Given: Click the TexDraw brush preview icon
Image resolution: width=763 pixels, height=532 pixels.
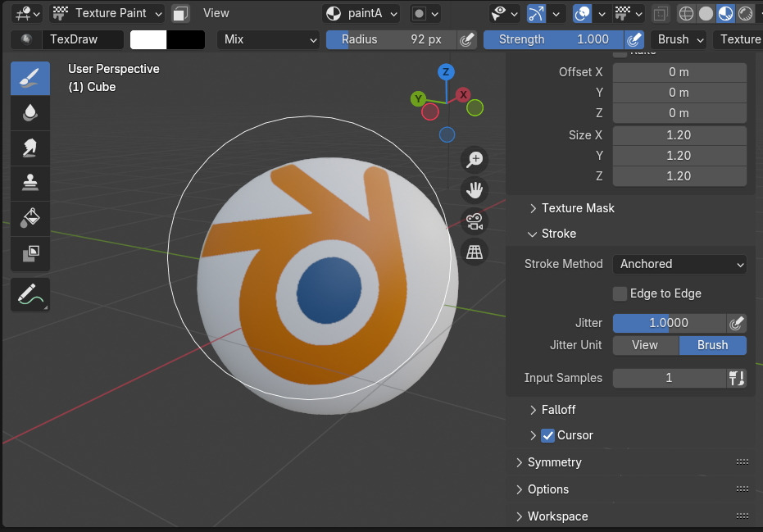Looking at the screenshot, I should (26, 39).
